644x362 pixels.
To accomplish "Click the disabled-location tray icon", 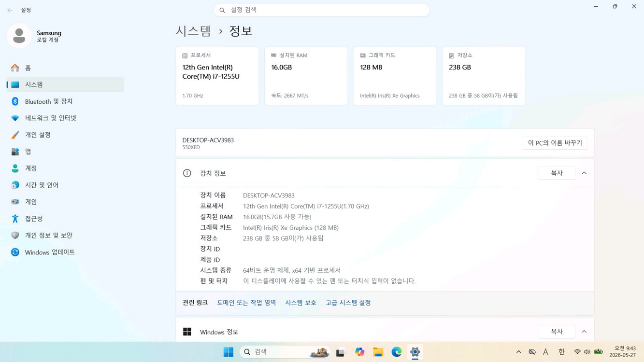I will (x=532, y=352).
